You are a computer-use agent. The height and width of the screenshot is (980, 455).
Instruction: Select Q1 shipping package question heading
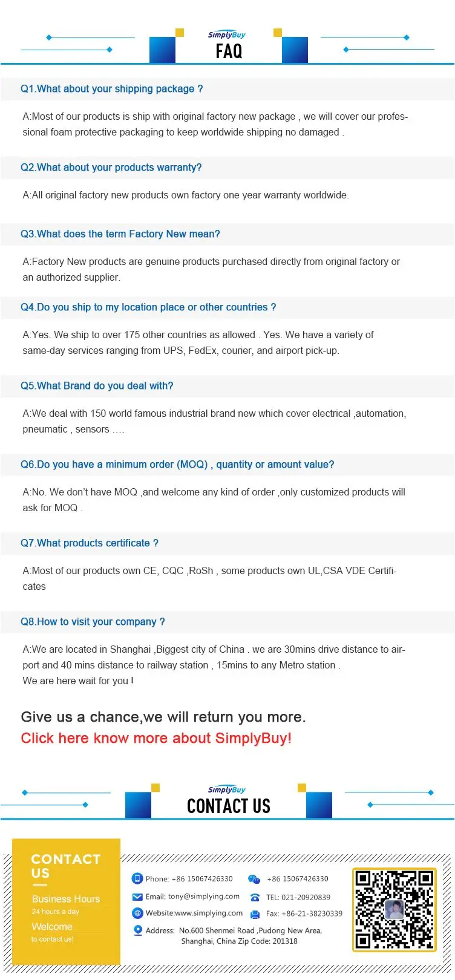click(x=112, y=89)
